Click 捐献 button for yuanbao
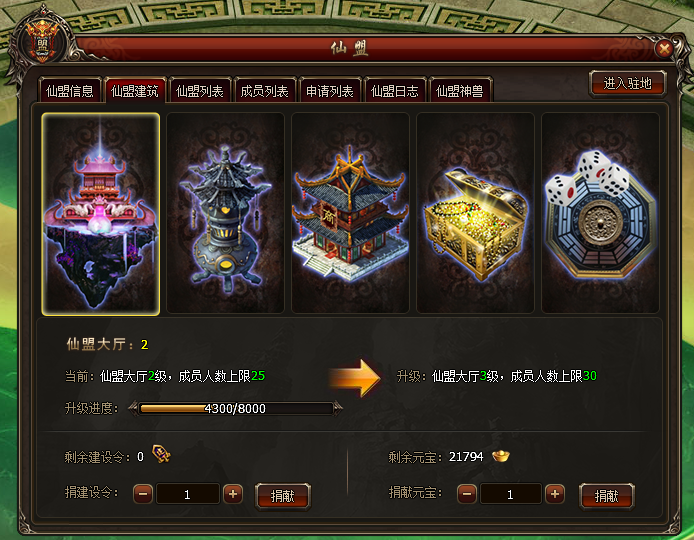The height and width of the screenshot is (540, 694). click(607, 496)
